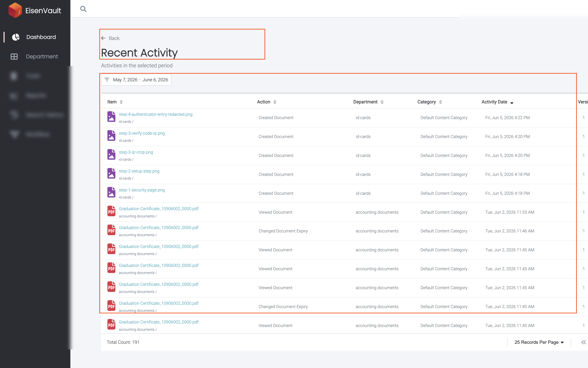Open step-1-security-page.png link
Screen dimensions: 588x368
pyautogui.click(x=142, y=190)
